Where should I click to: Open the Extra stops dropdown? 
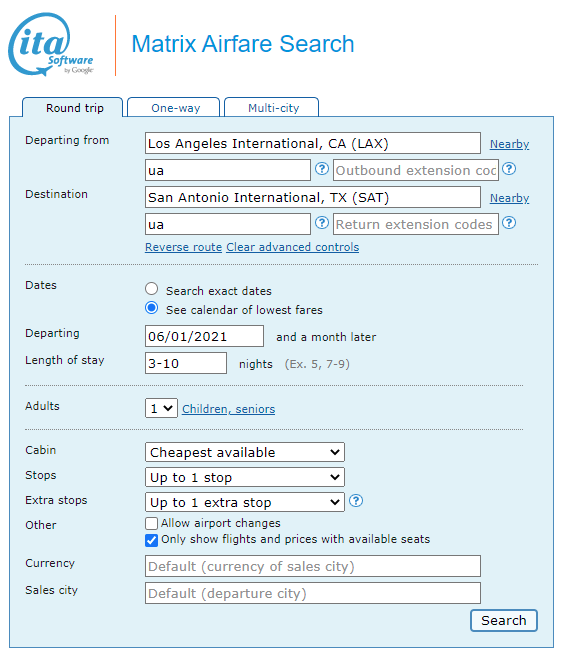[245, 502]
